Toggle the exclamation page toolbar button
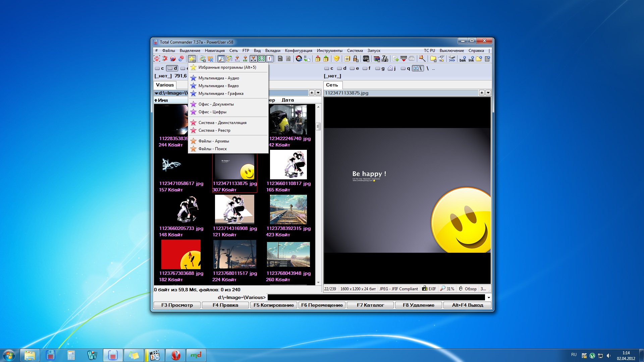The height and width of the screenshot is (362, 644). pyautogui.click(x=269, y=59)
